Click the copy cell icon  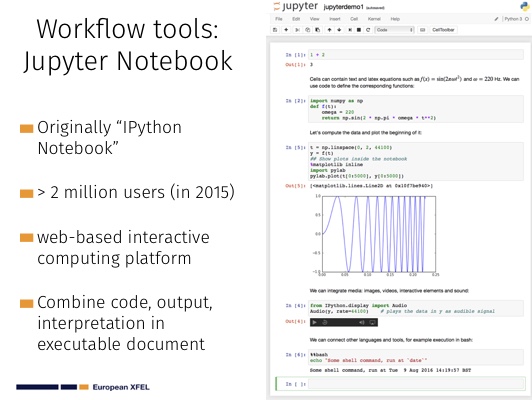(307, 30)
